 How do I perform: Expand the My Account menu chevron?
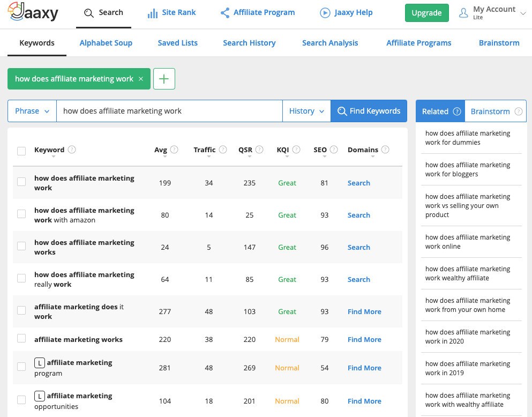523,13
